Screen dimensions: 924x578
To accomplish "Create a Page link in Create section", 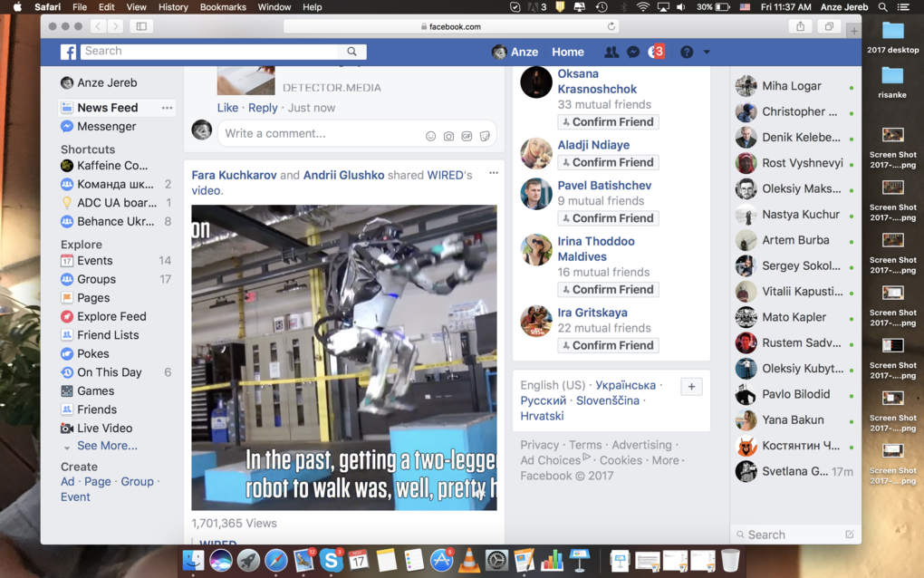I will (x=97, y=482).
